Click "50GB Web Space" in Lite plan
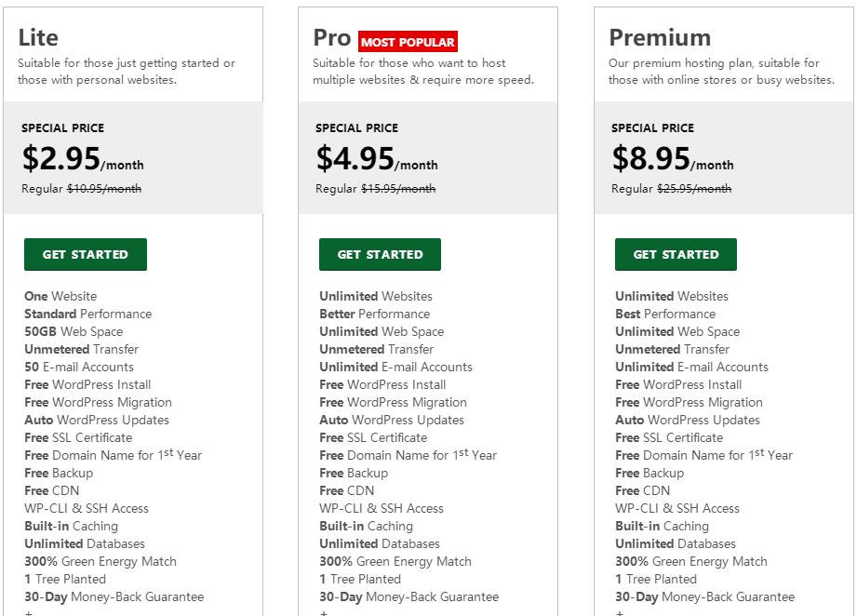 74,332
